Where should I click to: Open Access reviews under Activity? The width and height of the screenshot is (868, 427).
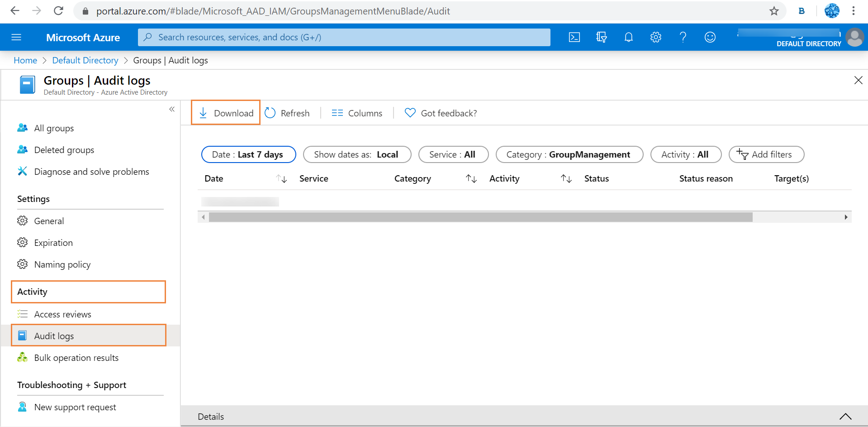pyautogui.click(x=62, y=314)
